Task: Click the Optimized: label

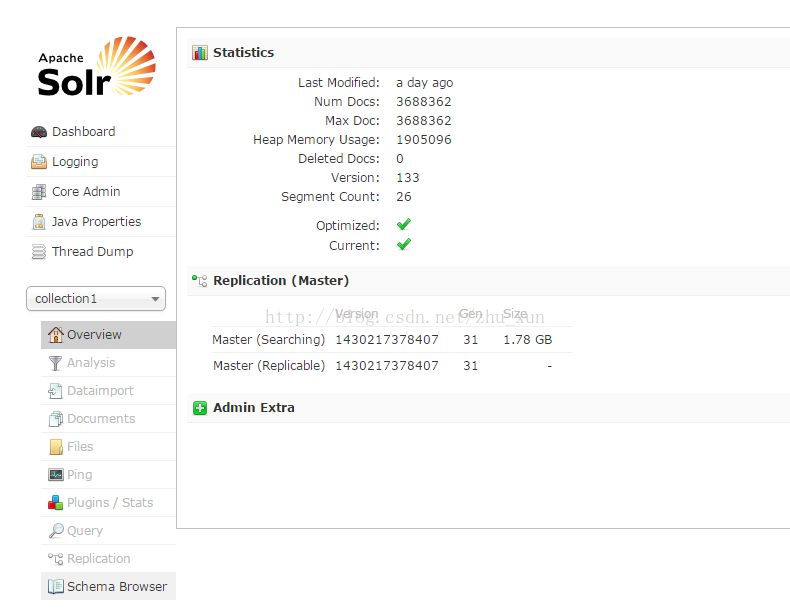Action: pos(348,226)
